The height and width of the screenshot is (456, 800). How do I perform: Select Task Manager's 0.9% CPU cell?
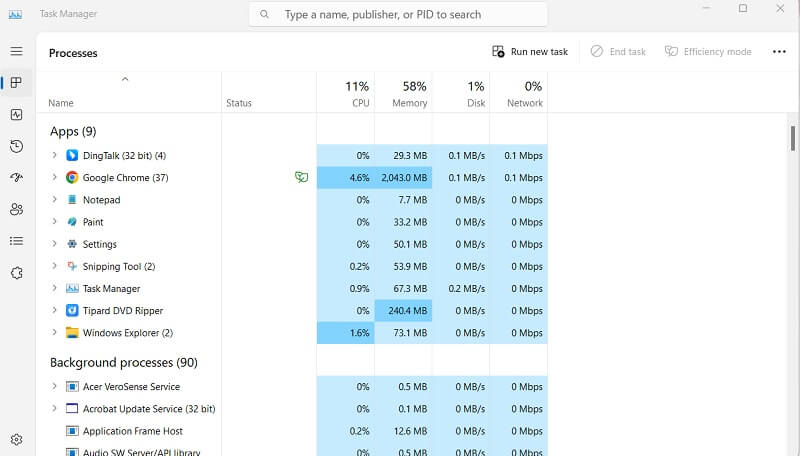click(x=345, y=288)
